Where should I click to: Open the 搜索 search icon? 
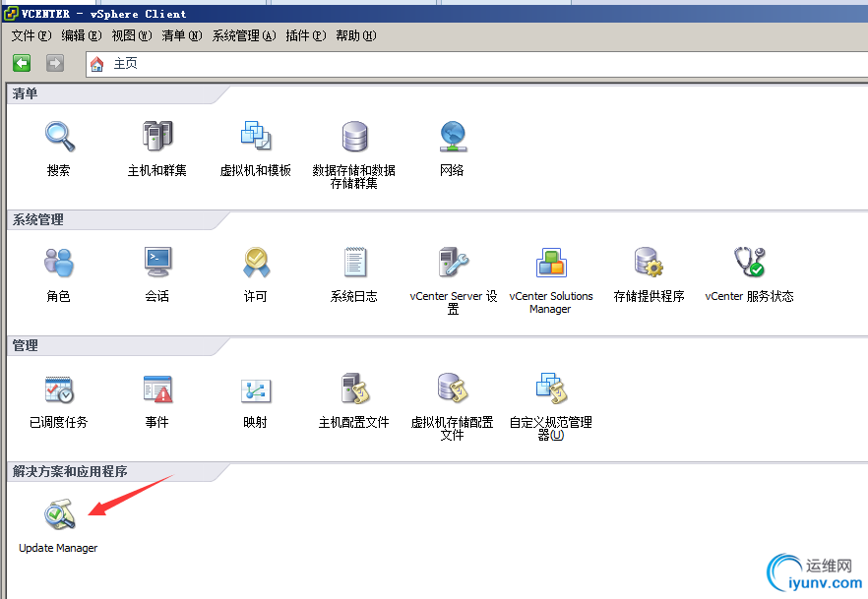coord(59,137)
